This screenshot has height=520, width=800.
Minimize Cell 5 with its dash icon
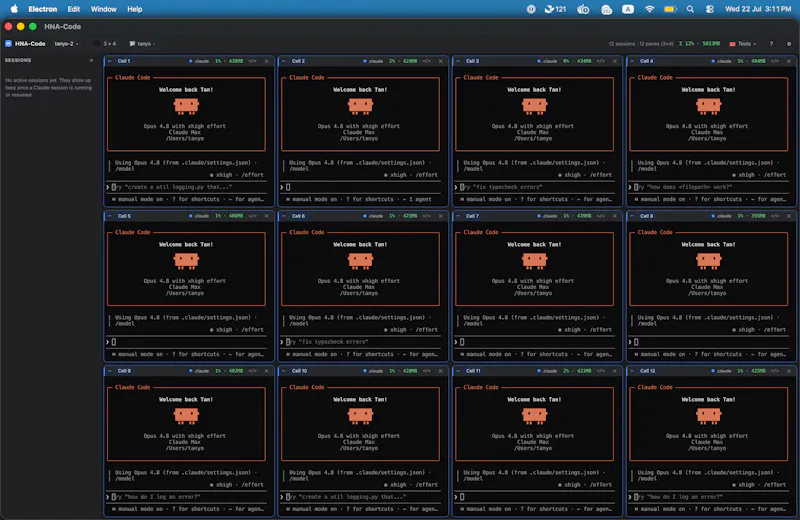pyautogui.click(x=110, y=216)
